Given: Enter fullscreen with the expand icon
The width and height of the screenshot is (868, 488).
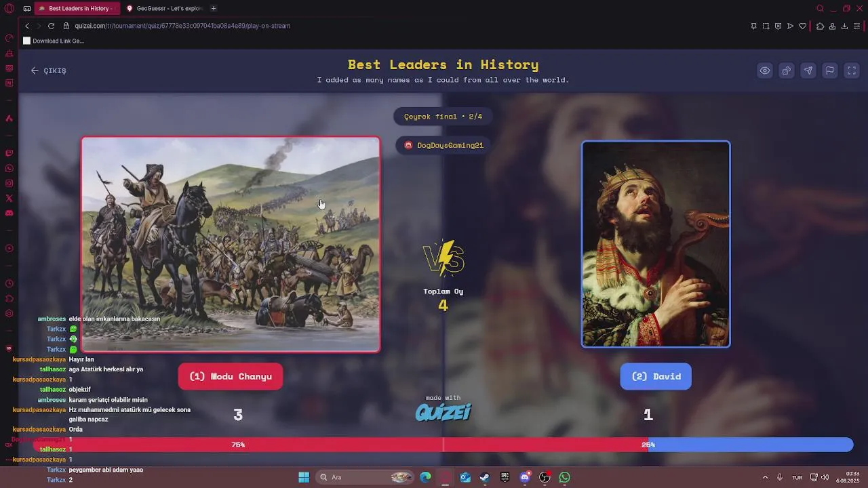Looking at the screenshot, I should click(852, 70).
